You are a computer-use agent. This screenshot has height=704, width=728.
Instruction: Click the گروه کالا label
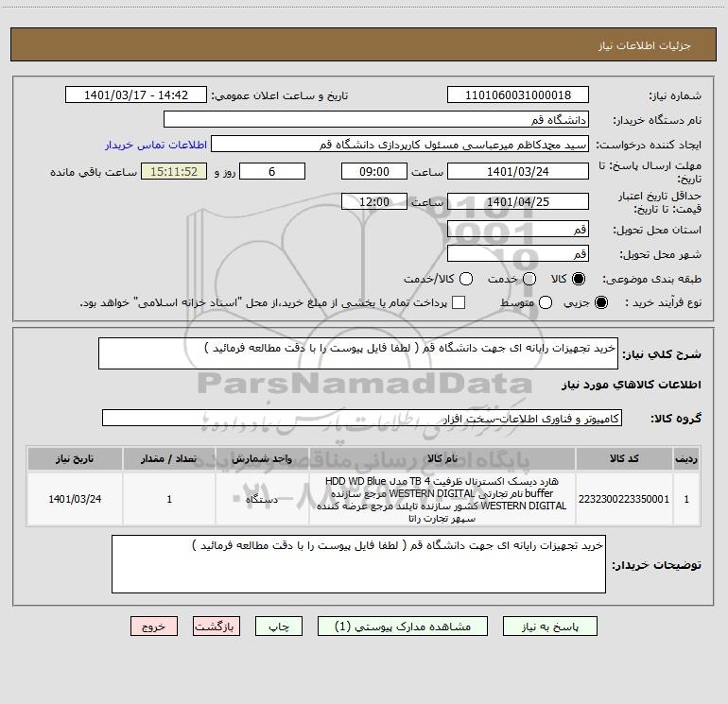tap(676, 418)
